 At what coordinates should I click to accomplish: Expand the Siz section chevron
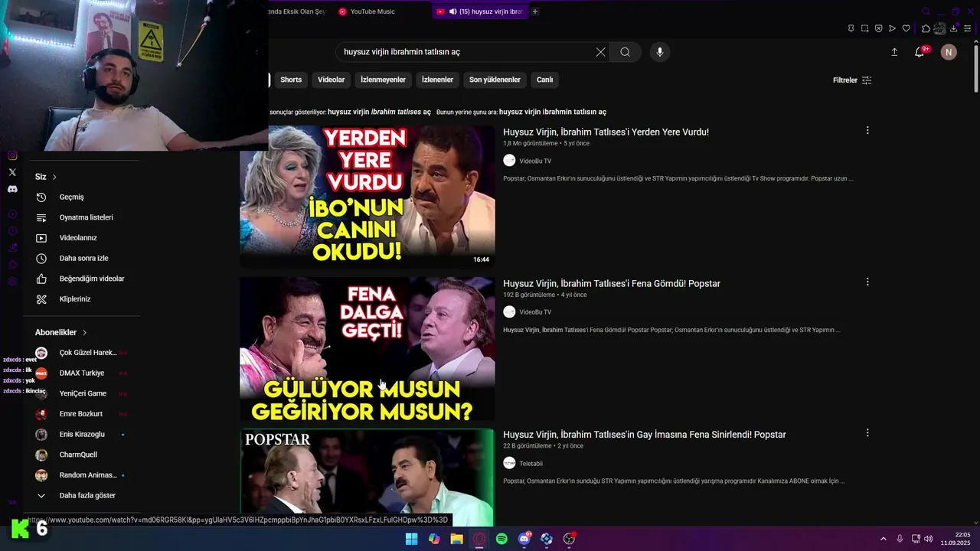pyautogui.click(x=54, y=177)
